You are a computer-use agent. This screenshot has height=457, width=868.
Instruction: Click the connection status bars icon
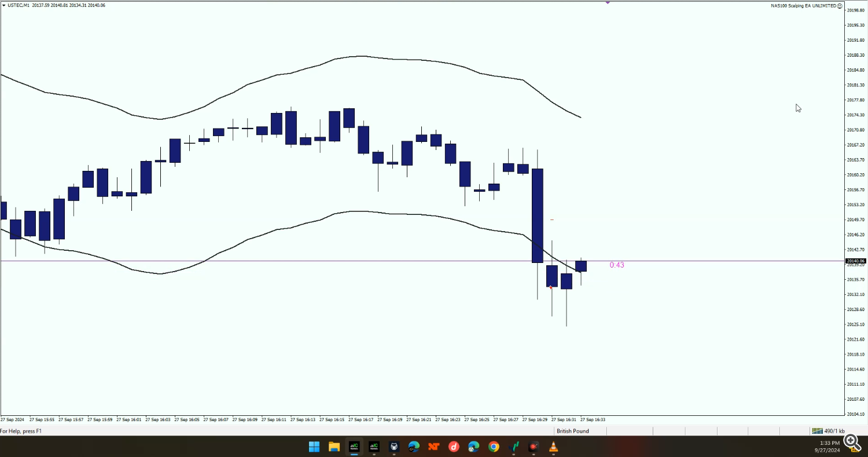(817, 431)
